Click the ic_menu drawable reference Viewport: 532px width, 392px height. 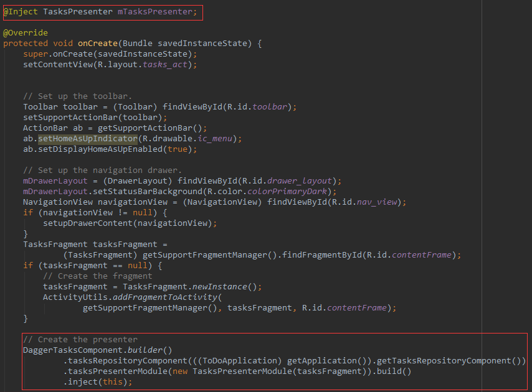[215, 139]
